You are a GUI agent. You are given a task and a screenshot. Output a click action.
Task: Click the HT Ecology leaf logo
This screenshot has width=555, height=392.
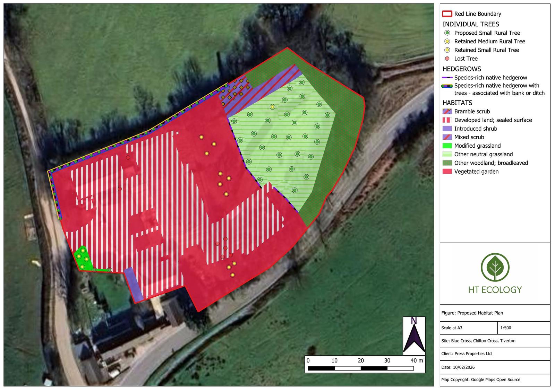495,267
